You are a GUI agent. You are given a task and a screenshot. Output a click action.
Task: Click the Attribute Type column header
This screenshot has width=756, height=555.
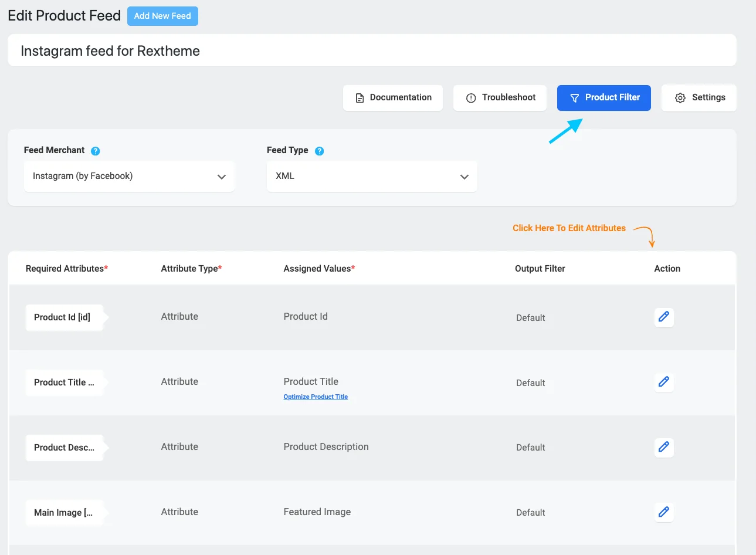pyautogui.click(x=191, y=269)
